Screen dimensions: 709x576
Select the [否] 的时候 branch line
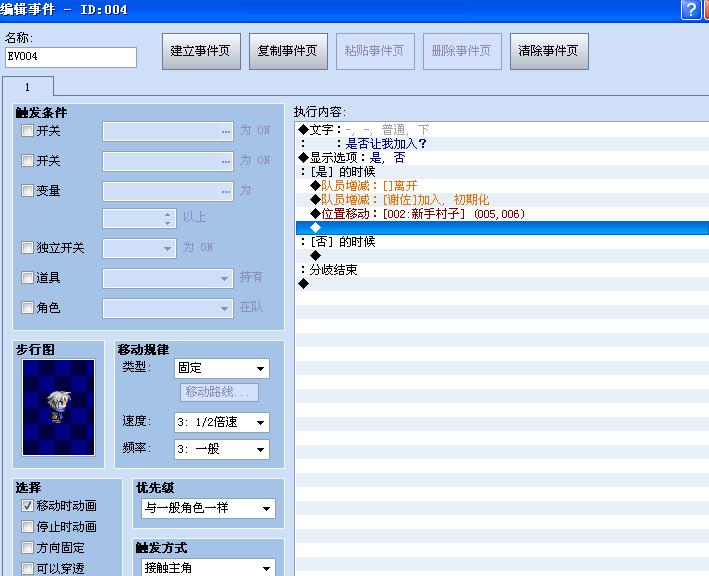tap(502, 242)
